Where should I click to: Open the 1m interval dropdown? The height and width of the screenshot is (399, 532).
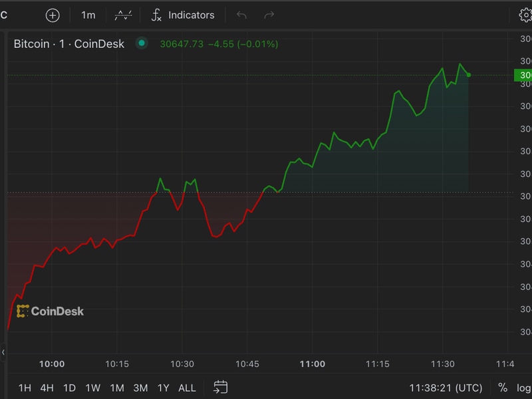88,15
